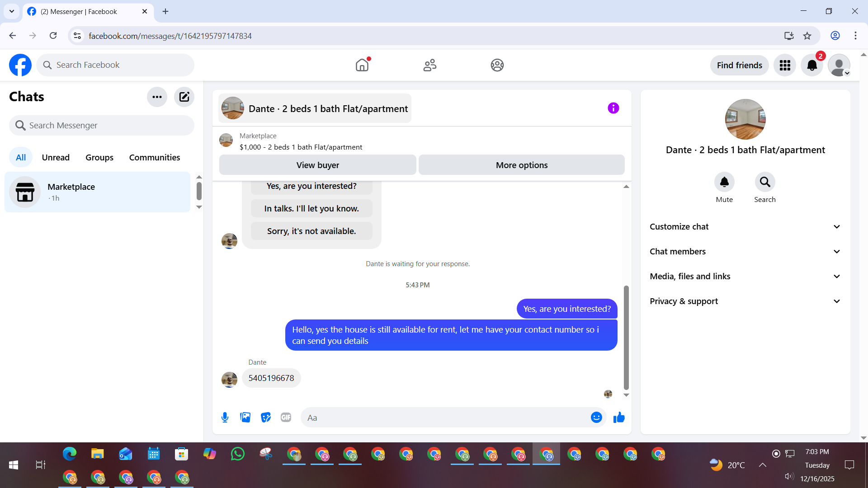The width and height of the screenshot is (868, 488).
Task: Open the Marketplace chat thread
Action: (x=97, y=192)
